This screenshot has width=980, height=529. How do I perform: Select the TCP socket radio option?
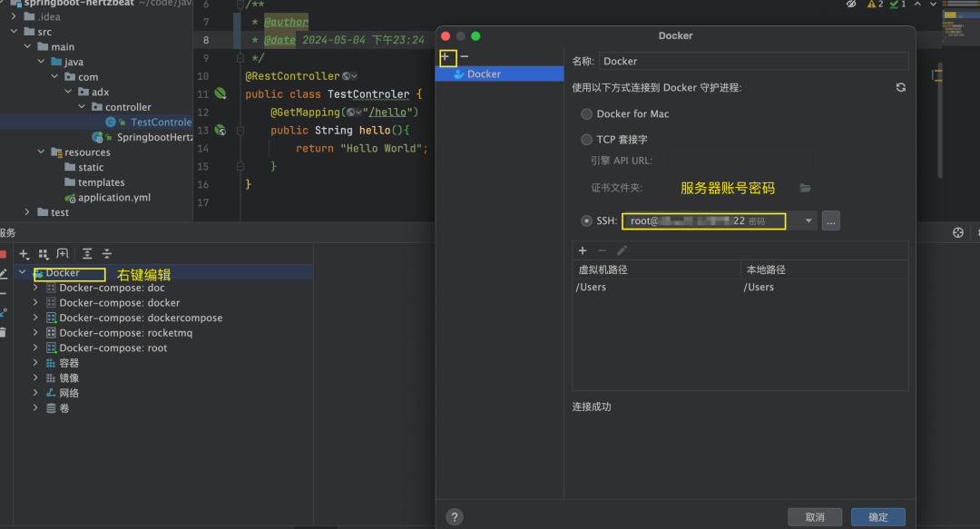pos(586,140)
